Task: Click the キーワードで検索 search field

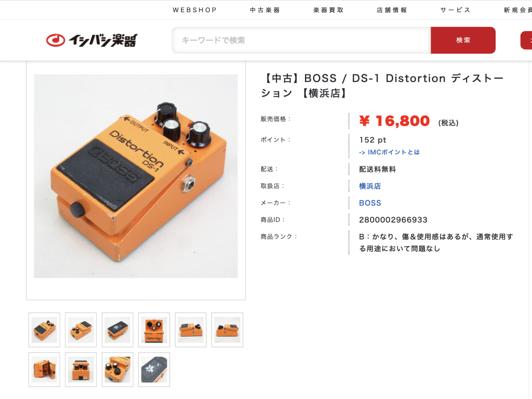Action: click(x=301, y=40)
